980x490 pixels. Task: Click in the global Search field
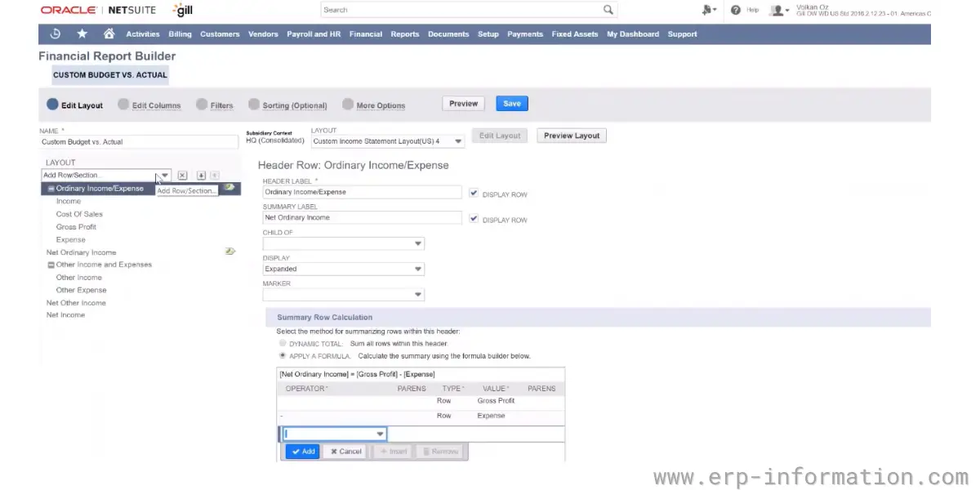[x=461, y=10]
